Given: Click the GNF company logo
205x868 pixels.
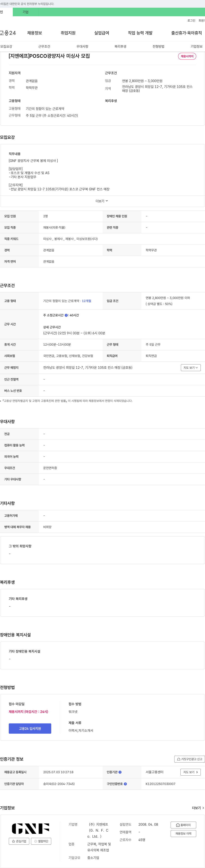Looking at the screenshot, I should (31, 829).
